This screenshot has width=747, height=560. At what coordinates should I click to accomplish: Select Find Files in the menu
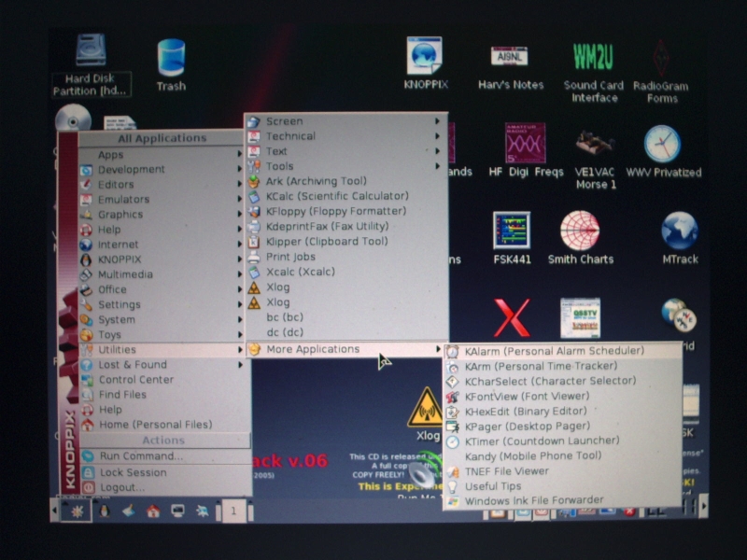click(x=164, y=394)
